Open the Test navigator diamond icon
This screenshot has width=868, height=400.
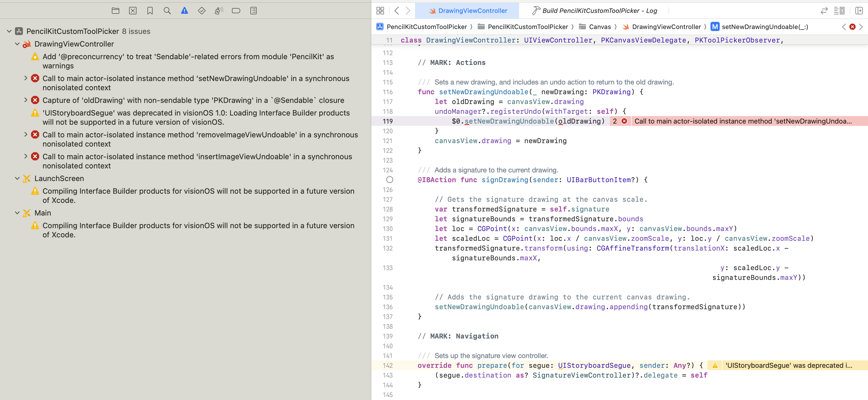pyautogui.click(x=201, y=11)
